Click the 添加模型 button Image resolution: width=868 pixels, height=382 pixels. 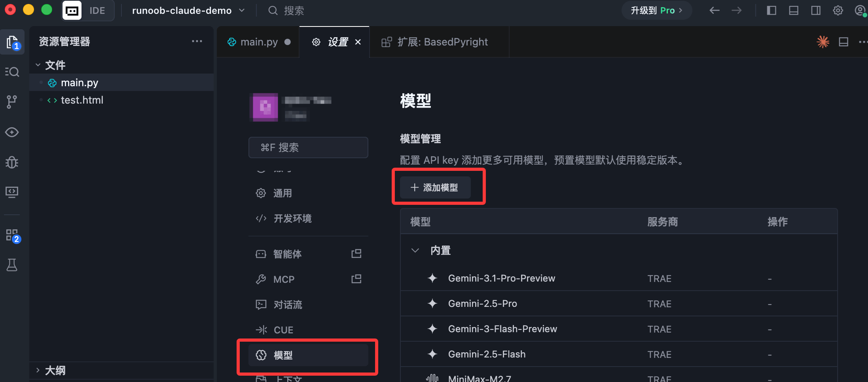pos(435,187)
